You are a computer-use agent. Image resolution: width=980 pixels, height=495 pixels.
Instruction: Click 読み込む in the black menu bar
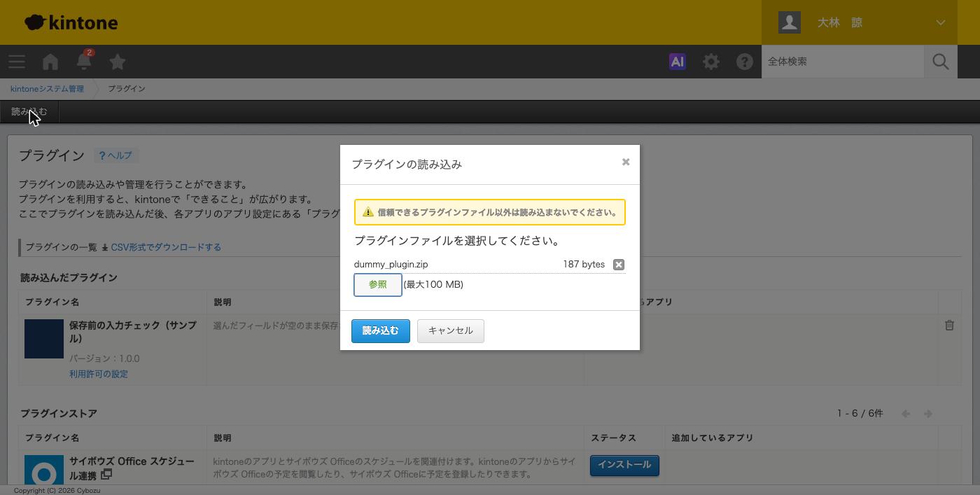(29, 112)
